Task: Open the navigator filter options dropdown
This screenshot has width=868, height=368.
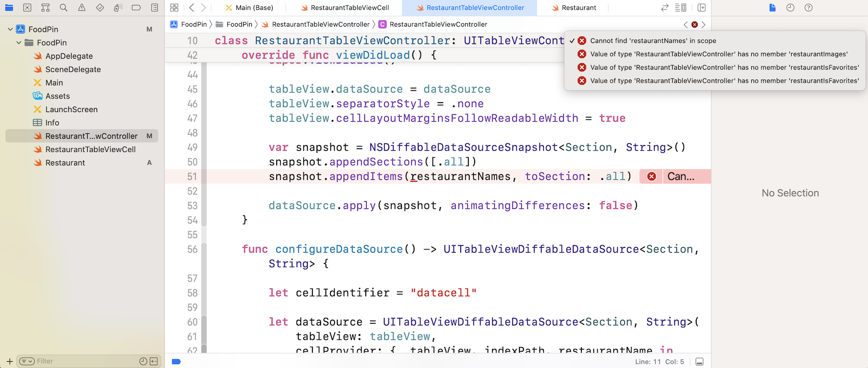Action: [27, 361]
